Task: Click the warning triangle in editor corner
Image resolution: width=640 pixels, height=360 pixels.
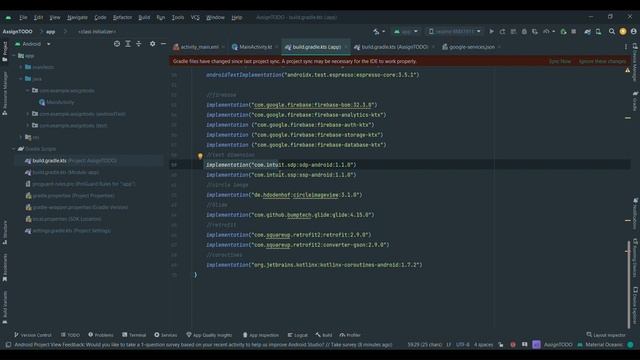Action: click(627, 70)
